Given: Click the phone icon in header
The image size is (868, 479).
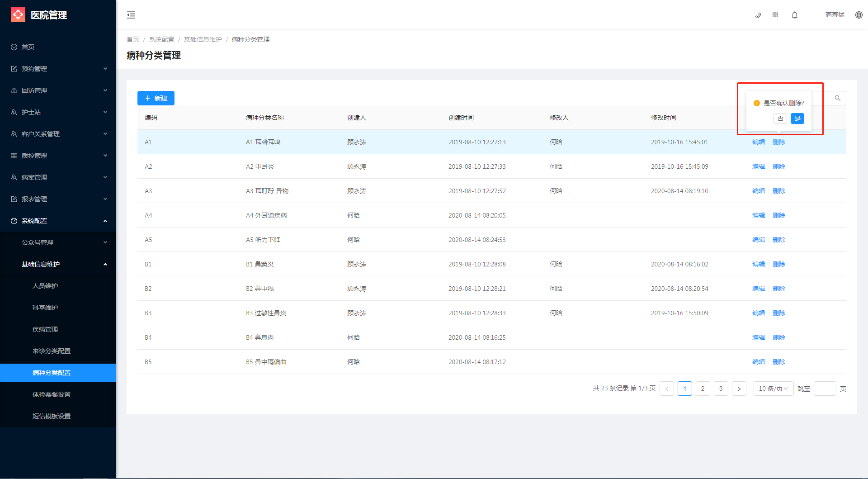Looking at the screenshot, I should point(758,15).
